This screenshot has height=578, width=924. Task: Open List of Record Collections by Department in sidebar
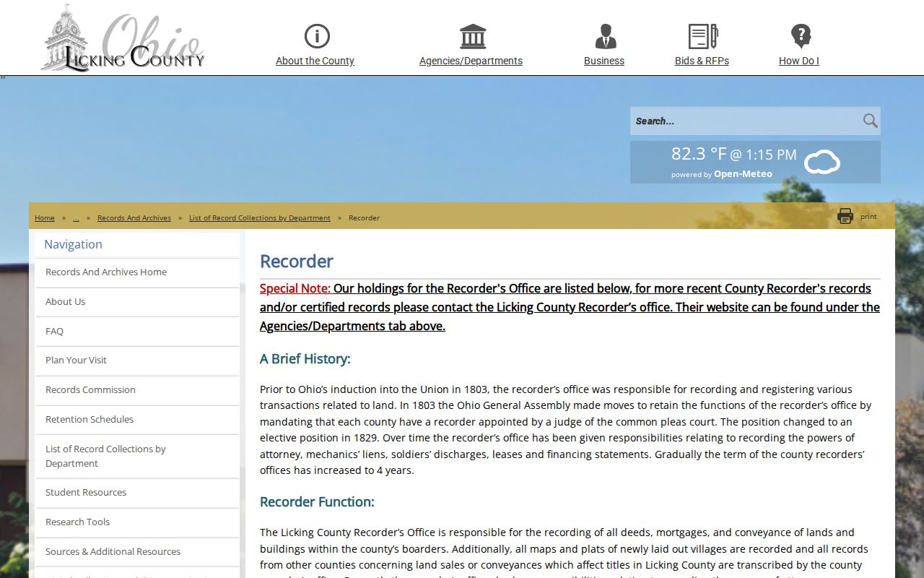click(137, 457)
